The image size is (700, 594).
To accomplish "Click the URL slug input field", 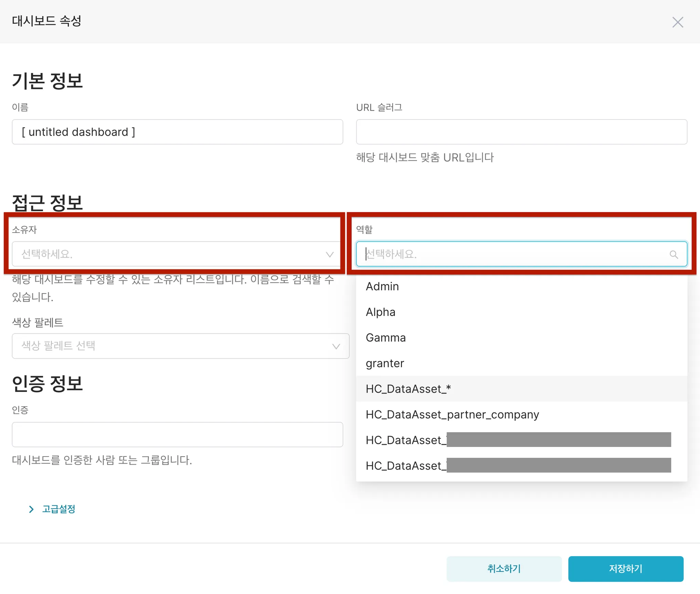I will tap(521, 132).
